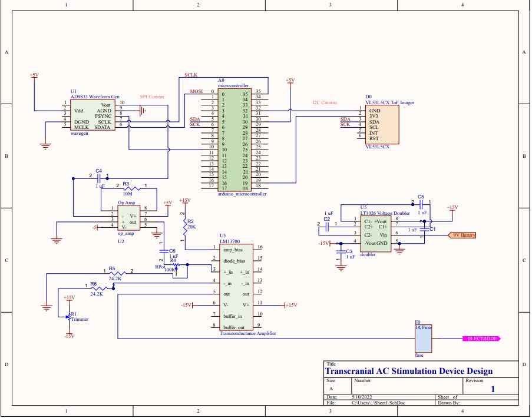Click the 'MCLK' pin name on U1
This screenshot has height=418, width=532.
pos(81,127)
